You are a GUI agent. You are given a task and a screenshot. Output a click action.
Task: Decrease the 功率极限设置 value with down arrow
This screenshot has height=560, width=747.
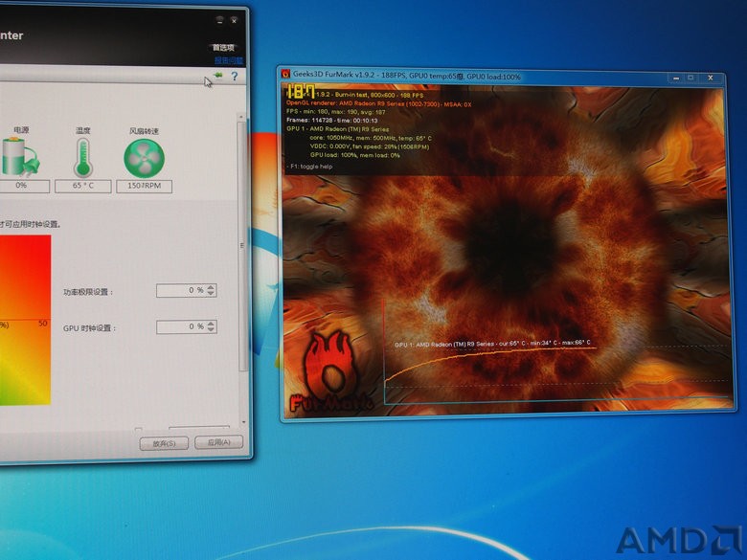pyautogui.click(x=211, y=293)
